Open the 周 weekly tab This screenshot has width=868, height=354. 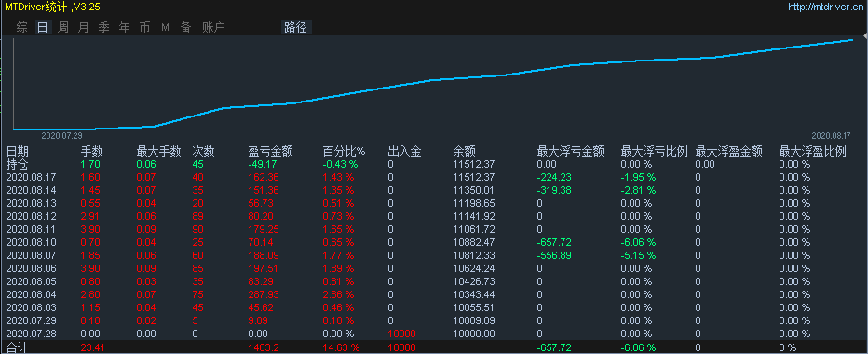pyautogui.click(x=63, y=28)
